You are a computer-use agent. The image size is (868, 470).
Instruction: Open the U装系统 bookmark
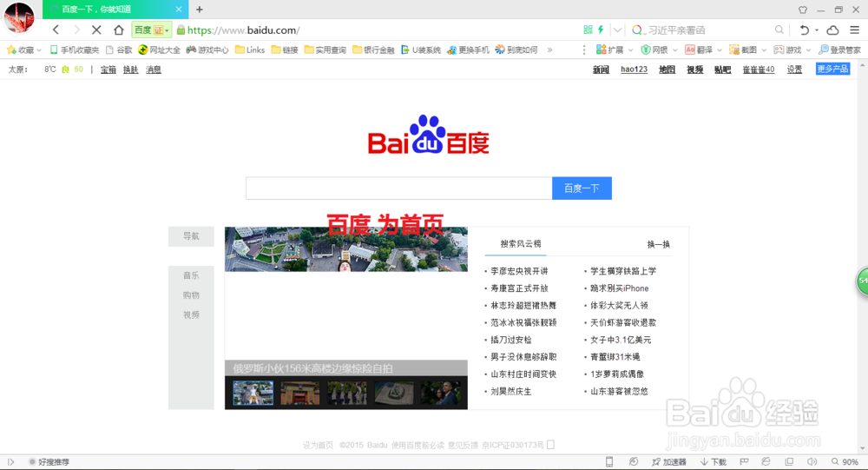click(x=421, y=50)
